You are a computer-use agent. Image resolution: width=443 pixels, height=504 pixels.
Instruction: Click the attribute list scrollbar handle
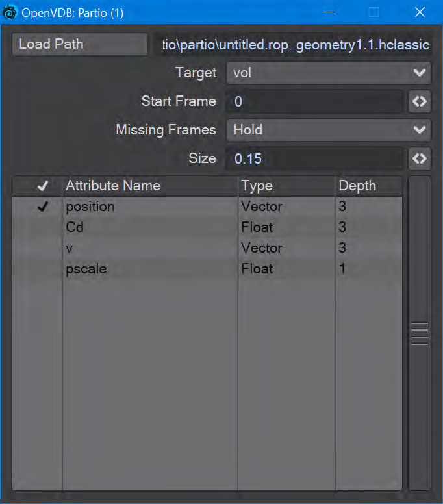coord(420,333)
